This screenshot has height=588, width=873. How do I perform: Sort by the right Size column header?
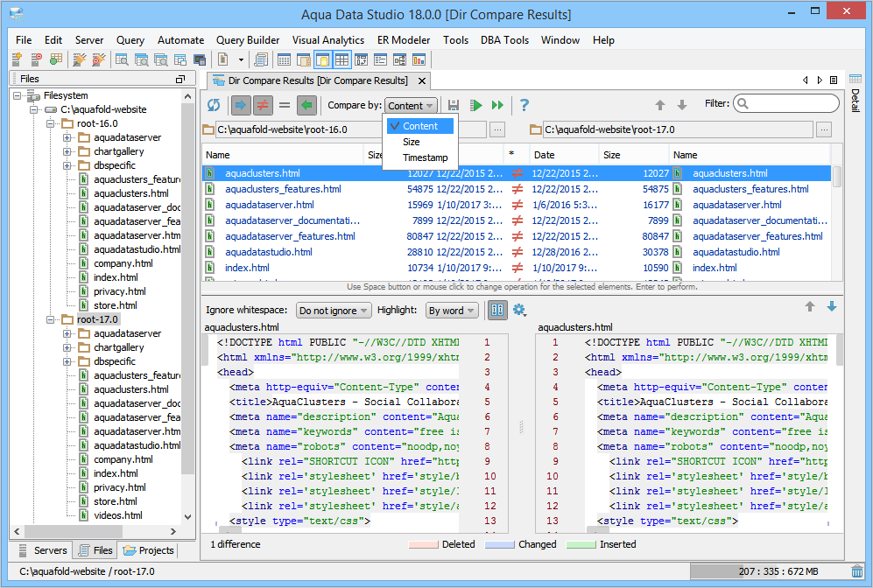(x=634, y=155)
